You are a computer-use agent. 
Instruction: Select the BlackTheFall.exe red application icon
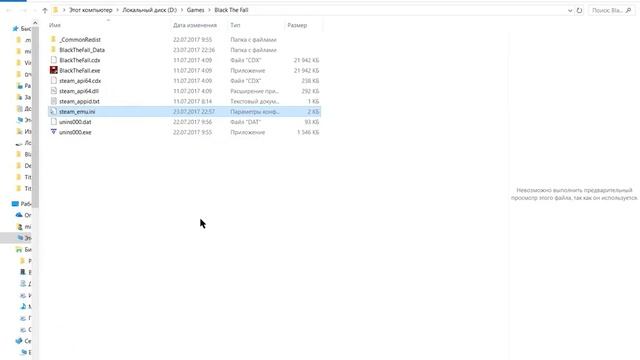point(53,70)
